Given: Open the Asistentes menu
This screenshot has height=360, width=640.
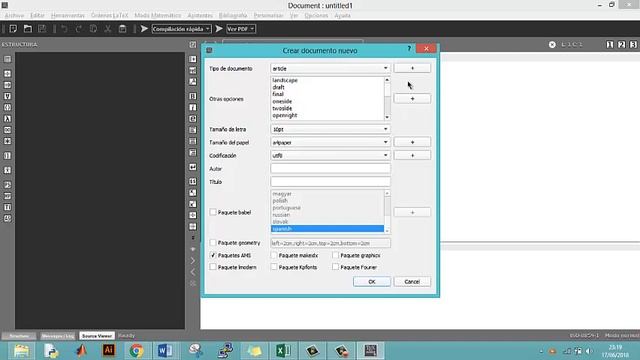Looking at the screenshot, I should click(200, 16).
